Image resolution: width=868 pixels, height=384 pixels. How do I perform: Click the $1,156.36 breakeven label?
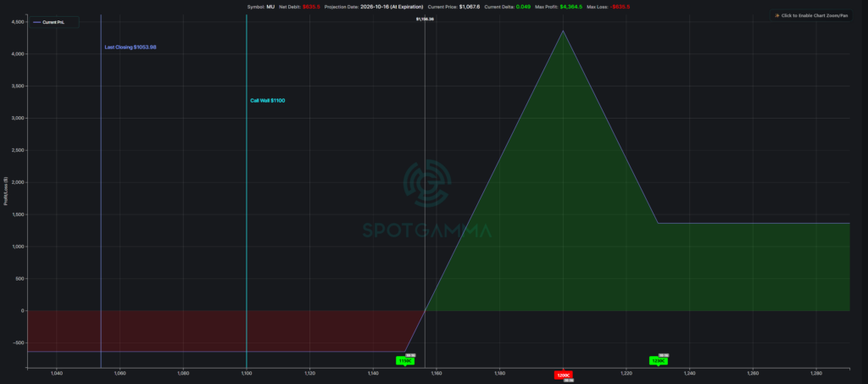pos(425,19)
